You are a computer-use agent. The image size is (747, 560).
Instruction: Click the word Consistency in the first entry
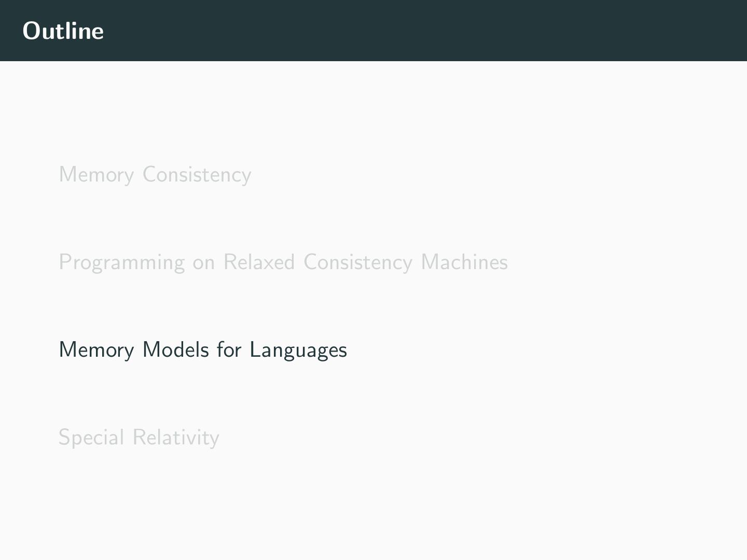click(x=197, y=175)
